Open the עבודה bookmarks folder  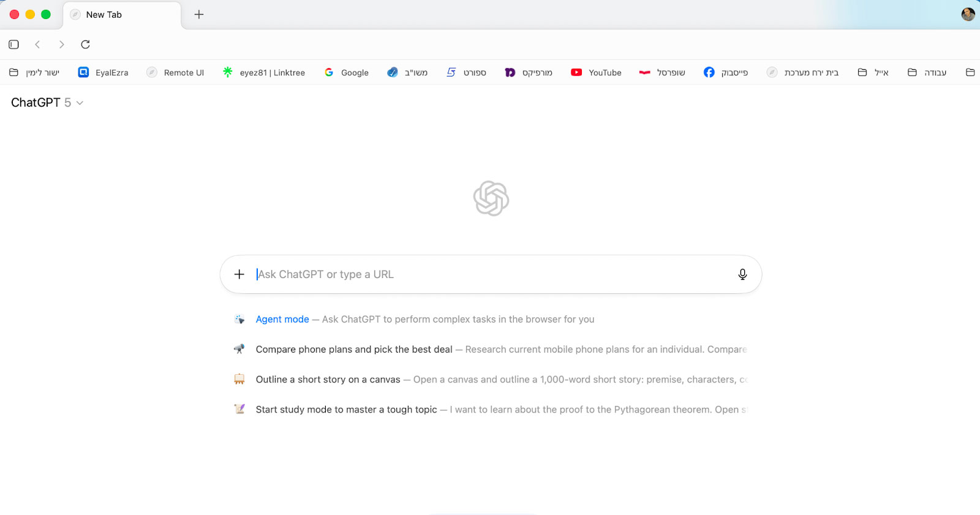927,73
